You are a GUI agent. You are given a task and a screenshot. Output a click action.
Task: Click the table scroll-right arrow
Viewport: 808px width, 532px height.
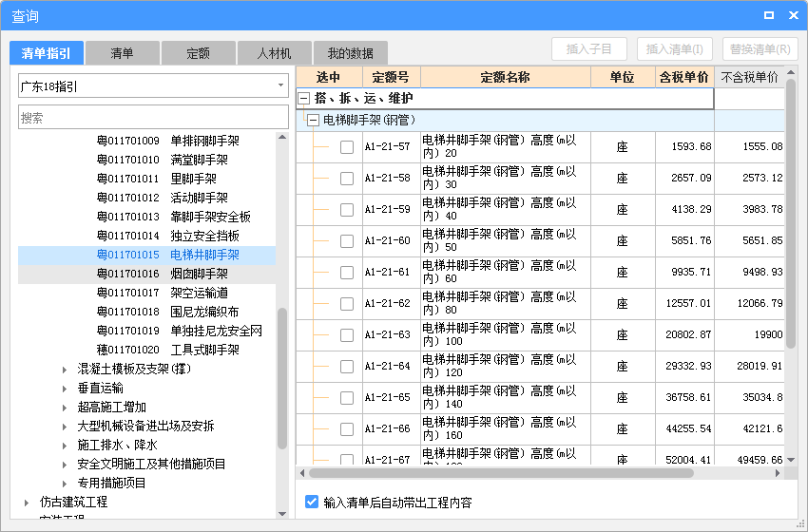coord(778,473)
